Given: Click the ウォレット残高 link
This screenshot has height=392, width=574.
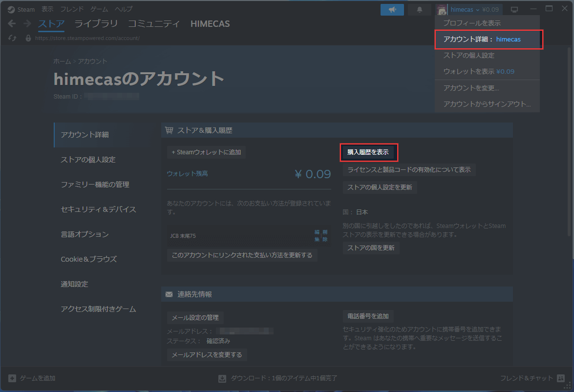Looking at the screenshot, I should (x=188, y=174).
